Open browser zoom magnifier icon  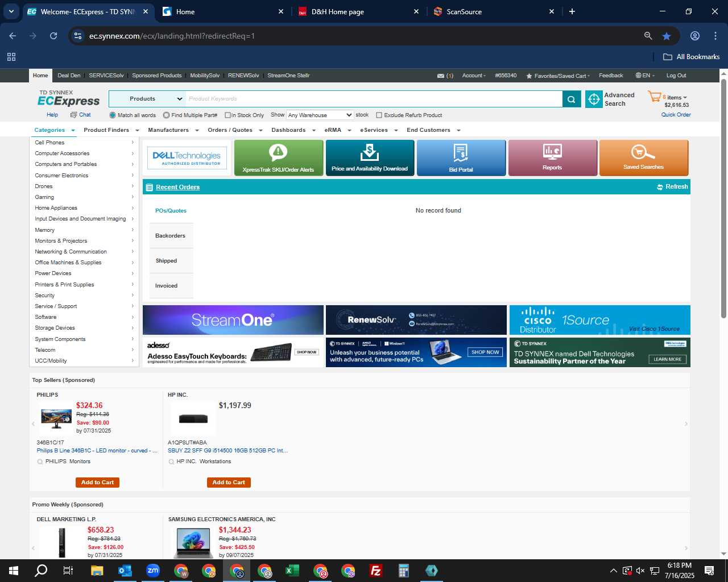click(648, 36)
